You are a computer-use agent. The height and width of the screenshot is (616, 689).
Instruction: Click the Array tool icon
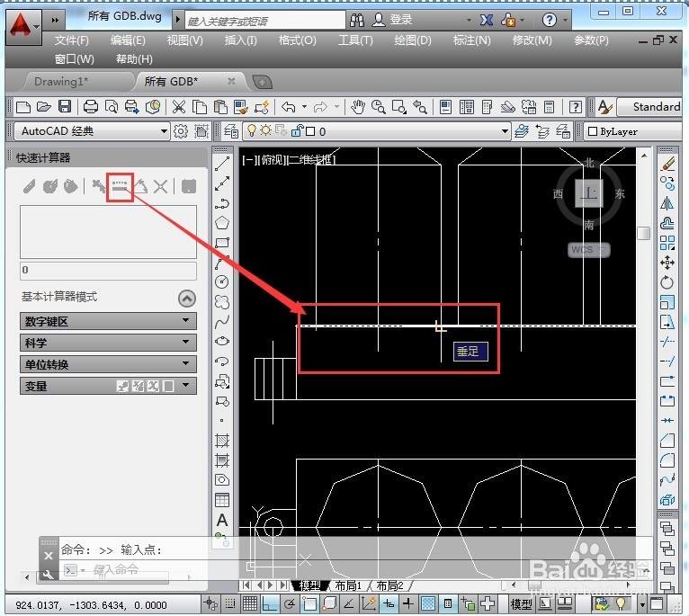pyautogui.click(x=667, y=243)
